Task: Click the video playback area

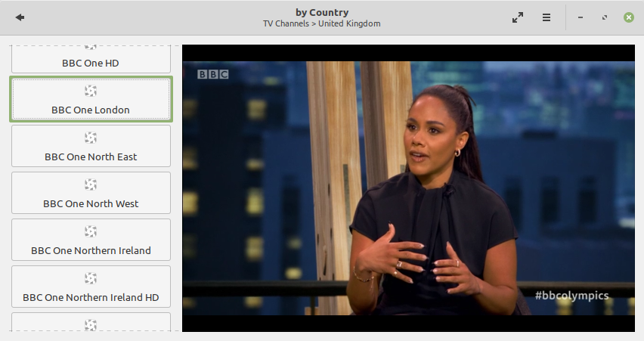Action: [408, 188]
